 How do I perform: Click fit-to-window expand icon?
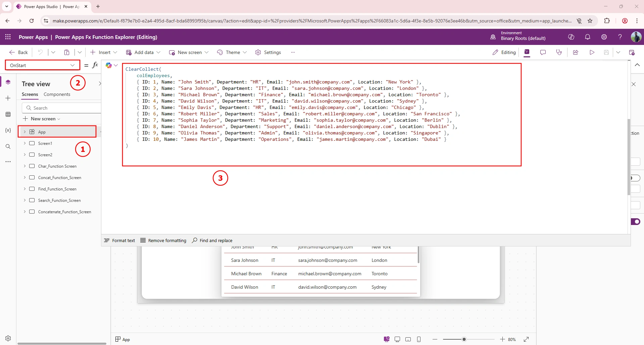click(526, 339)
